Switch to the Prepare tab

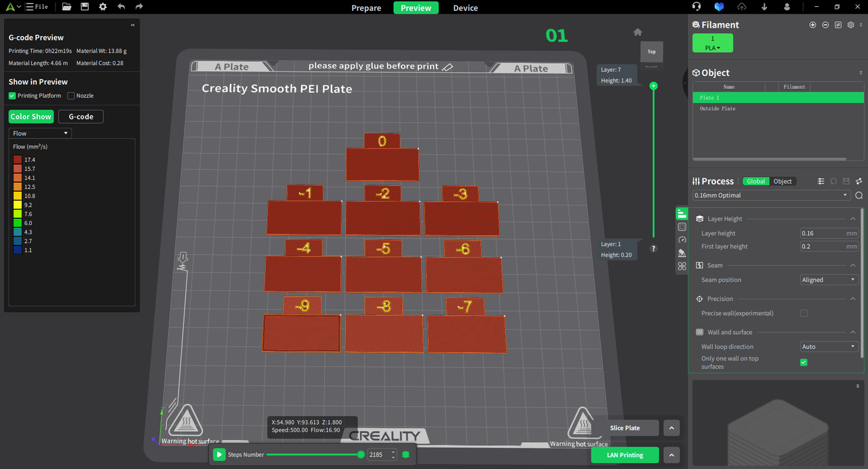tap(366, 8)
